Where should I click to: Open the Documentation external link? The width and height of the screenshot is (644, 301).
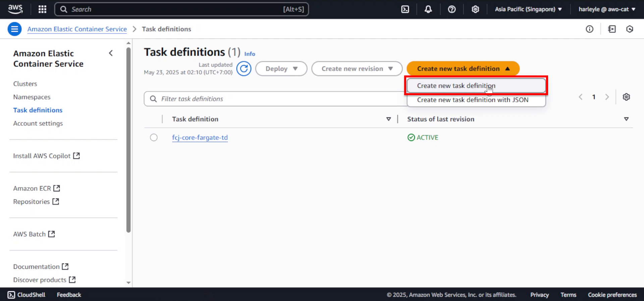pyautogui.click(x=41, y=266)
